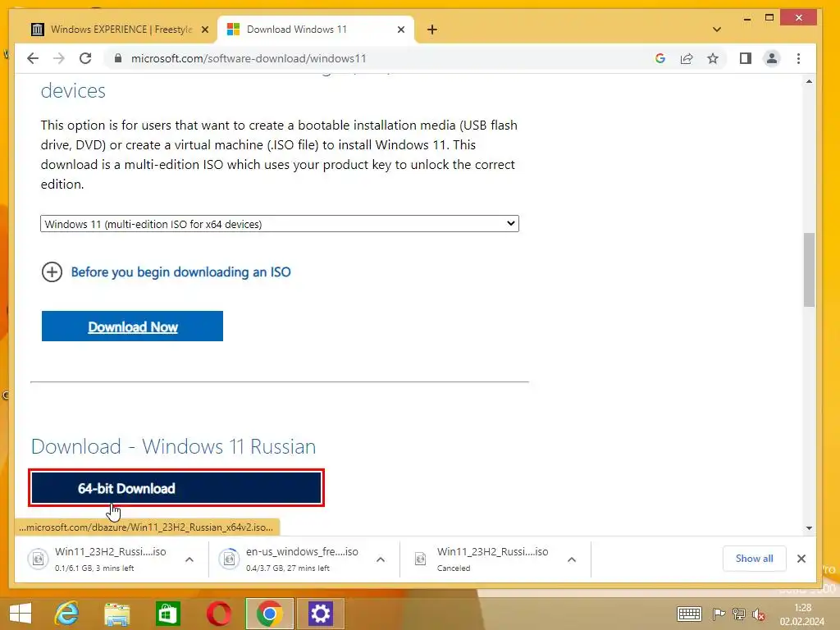Close the Windows EXPERIENCE tab
The image size is (840, 630).
204,30
